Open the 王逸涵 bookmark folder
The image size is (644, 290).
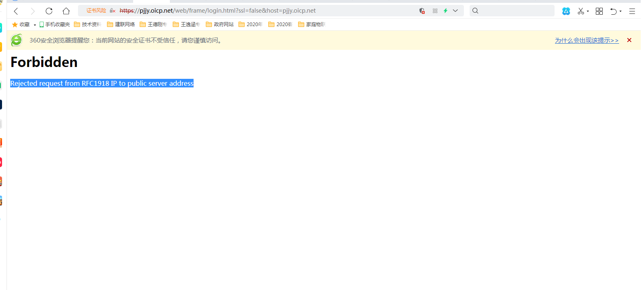click(x=186, y=25)
